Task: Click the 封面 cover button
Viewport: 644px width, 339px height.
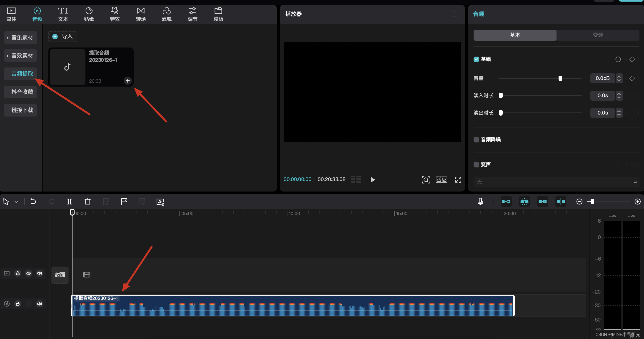Action: point(60,275)
